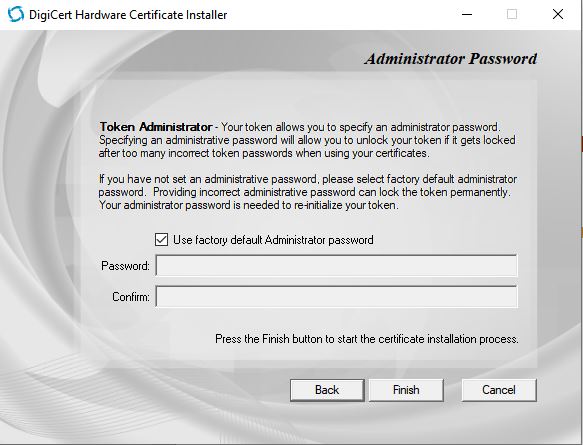Click the paragraph about unlocking a locked token

pos(307,140)
